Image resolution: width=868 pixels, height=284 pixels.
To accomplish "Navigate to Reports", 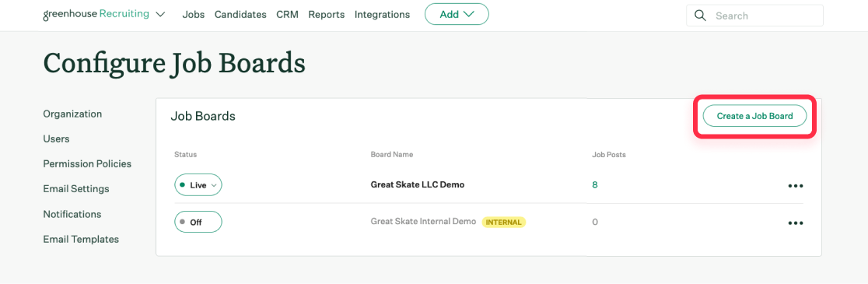I will tap(326, 15).
